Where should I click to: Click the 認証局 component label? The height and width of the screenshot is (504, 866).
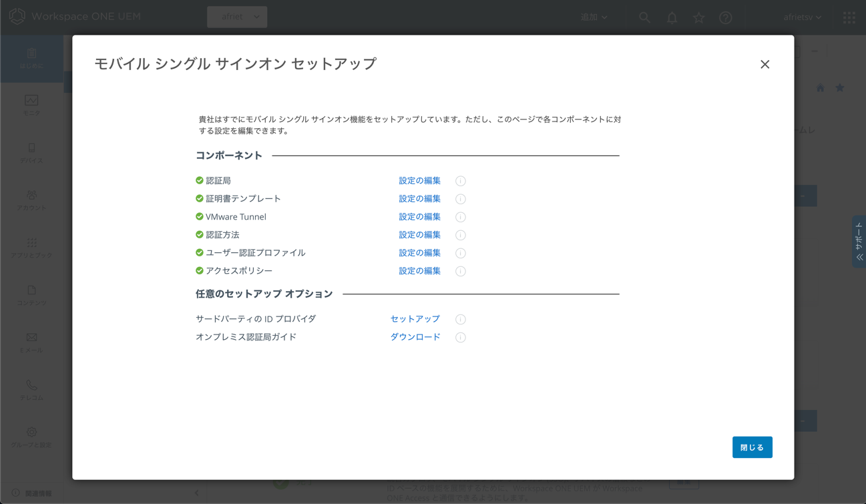pos(218,181)
